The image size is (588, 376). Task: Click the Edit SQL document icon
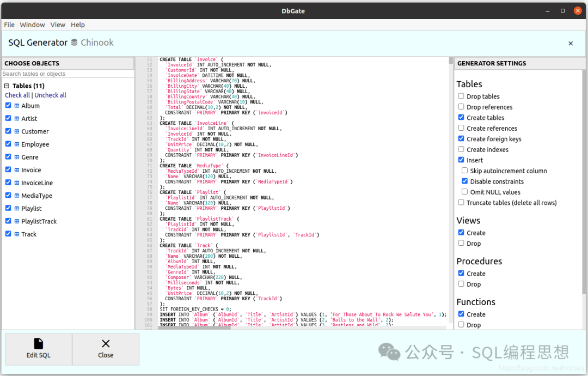pyautogui.click(x=38, y=343)
